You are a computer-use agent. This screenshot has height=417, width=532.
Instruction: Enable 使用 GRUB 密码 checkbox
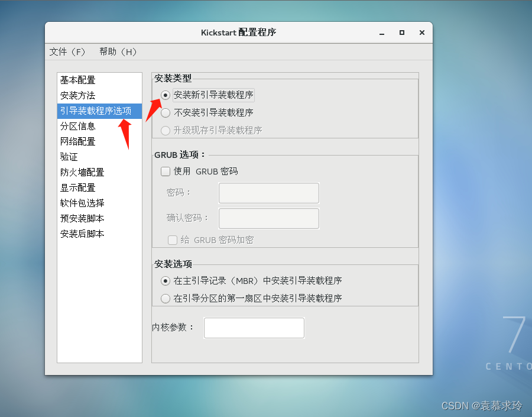tap(166, 172)
